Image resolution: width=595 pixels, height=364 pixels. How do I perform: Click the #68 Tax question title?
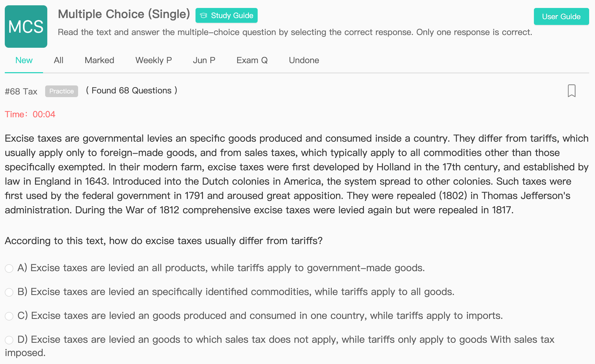(x=21, y=91)
